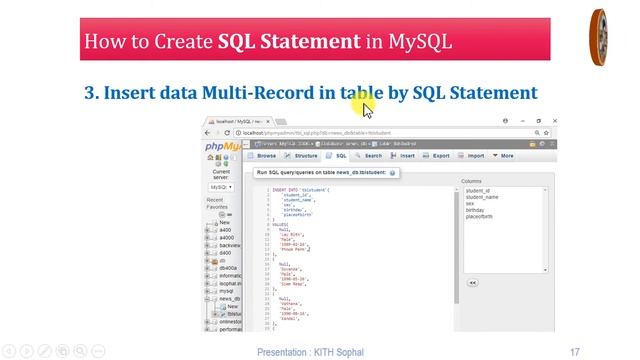640x360 pixels.
Task: Expand the a400 database node
Action: click(x=207, y=230)
